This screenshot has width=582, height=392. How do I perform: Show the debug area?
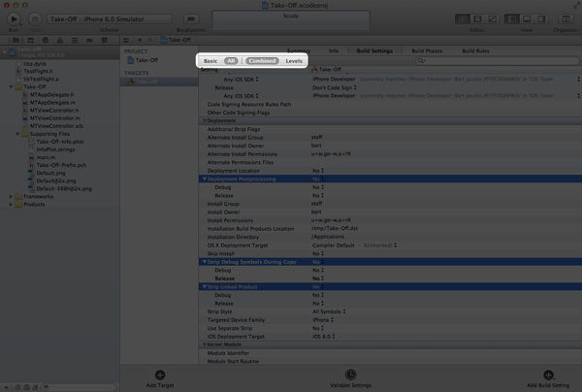tap(527, 19)
